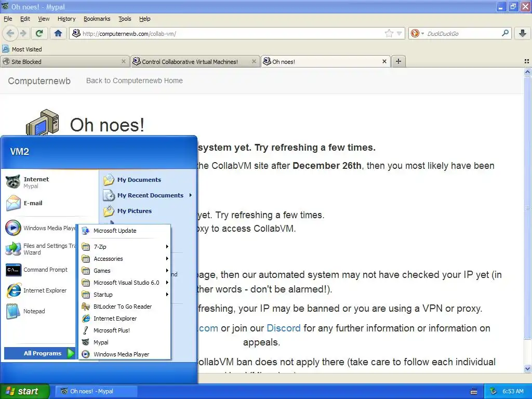Viewport: 532px width, 399px height.
Task: Expand the 7-Zip program folder
Action: tap(125, 247)
